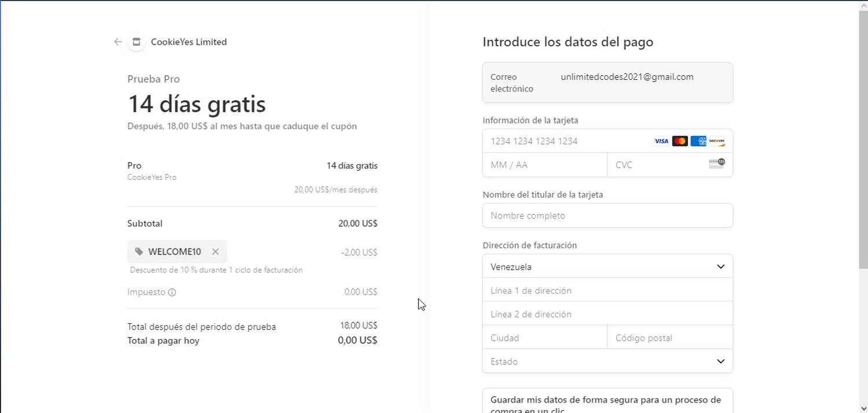Focus the MM / AA expiry field
Viewport: 868px width, 413px height.
[x=545, y=165]
